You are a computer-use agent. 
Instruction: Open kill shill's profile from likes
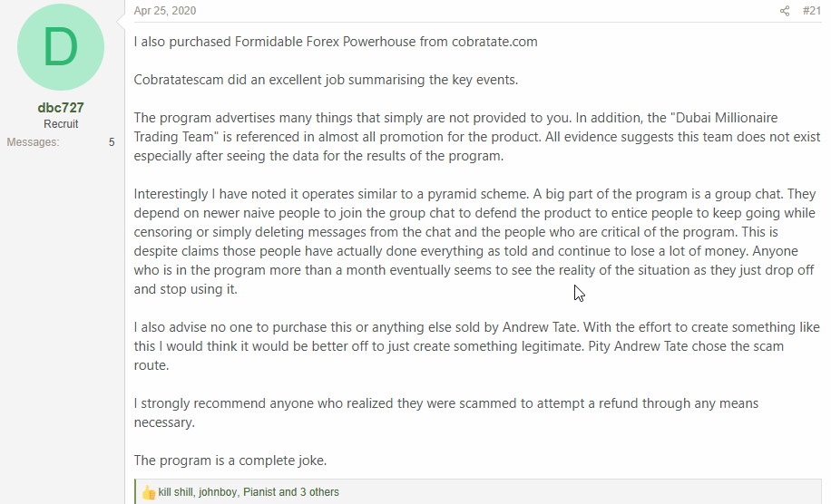(x=176, y=492)
